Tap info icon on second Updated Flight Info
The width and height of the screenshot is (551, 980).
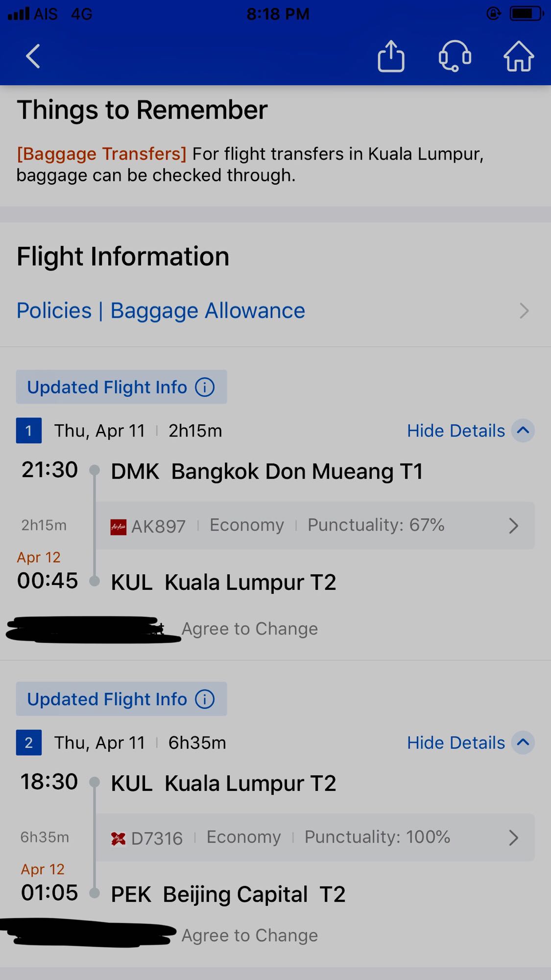tap(205, 699)
